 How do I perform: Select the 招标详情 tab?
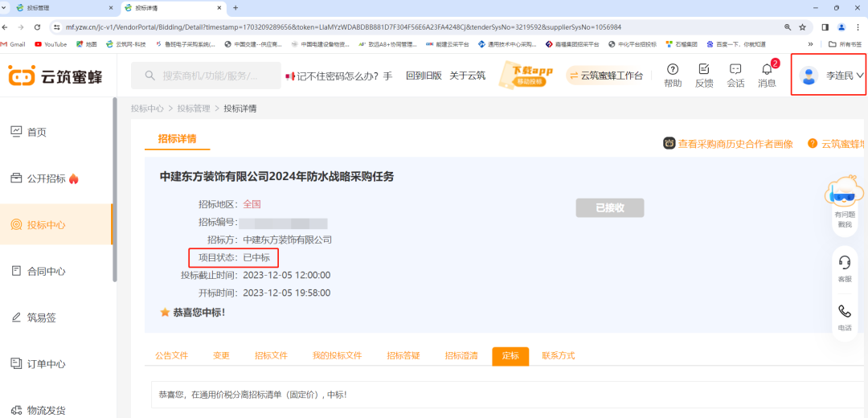pos(177,139)
